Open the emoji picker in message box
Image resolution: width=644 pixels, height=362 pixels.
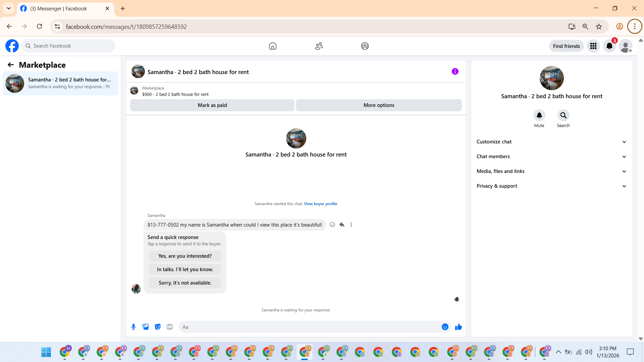445,327
